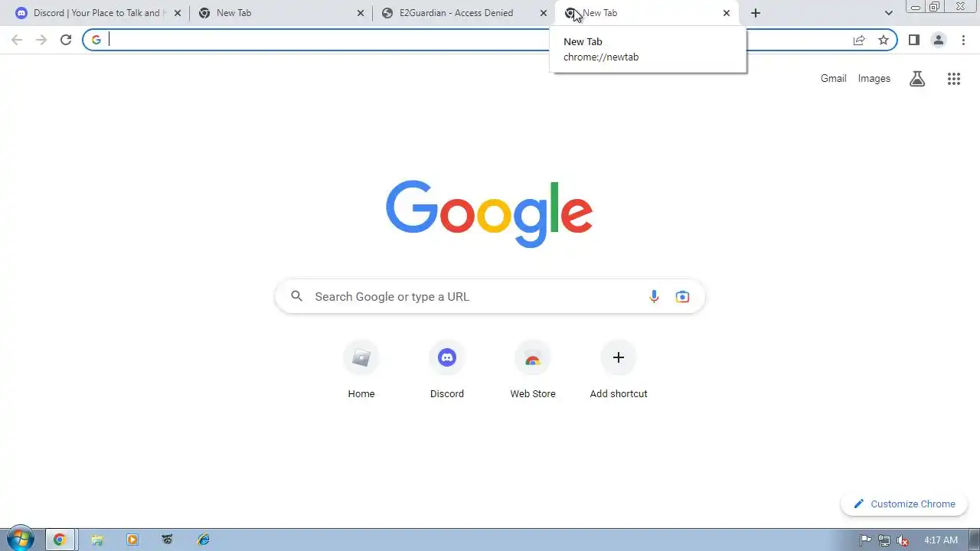Screen dimensions: 980x551
Task: Close the Discord tab
Action: point(178,13)
